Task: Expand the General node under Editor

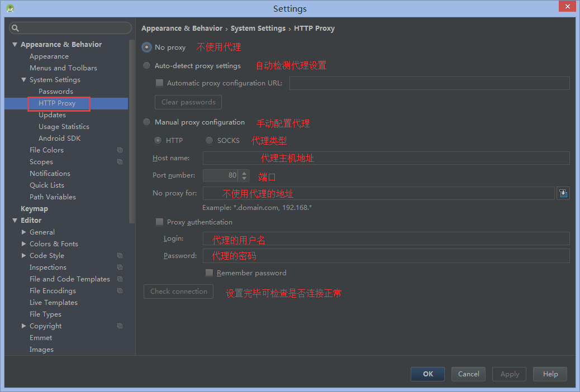Action: click(x=23, y=232)
